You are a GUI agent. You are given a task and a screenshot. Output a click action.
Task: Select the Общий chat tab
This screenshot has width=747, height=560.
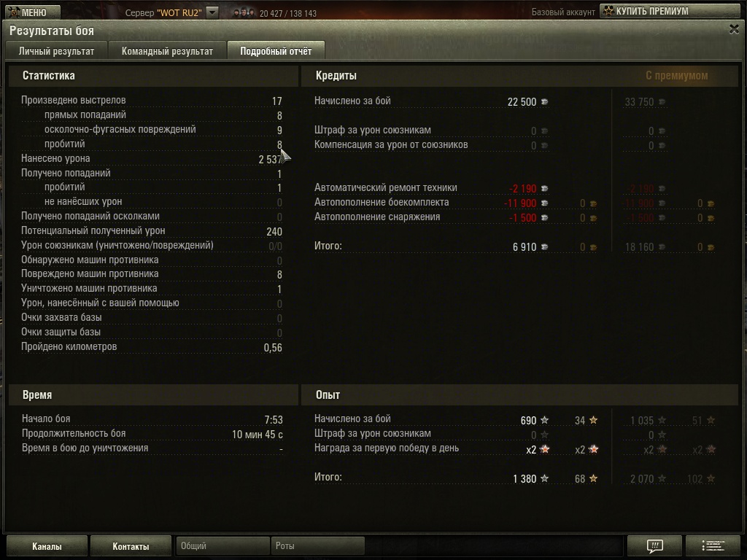click(222, 545)
